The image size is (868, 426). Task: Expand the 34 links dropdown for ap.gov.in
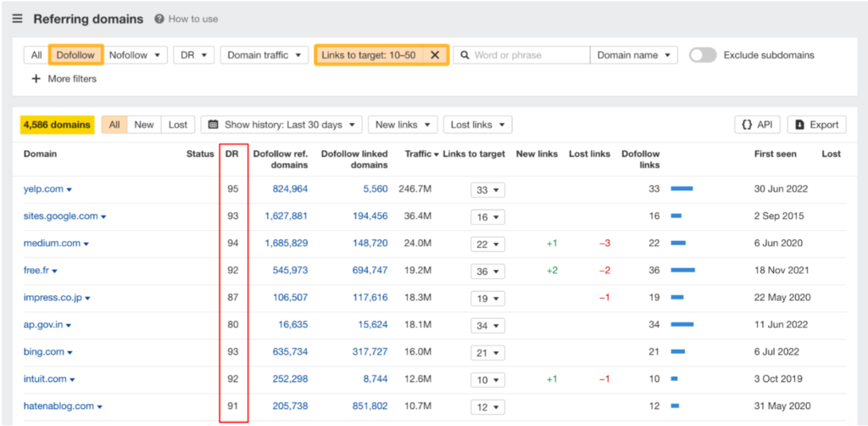[487, 326]
